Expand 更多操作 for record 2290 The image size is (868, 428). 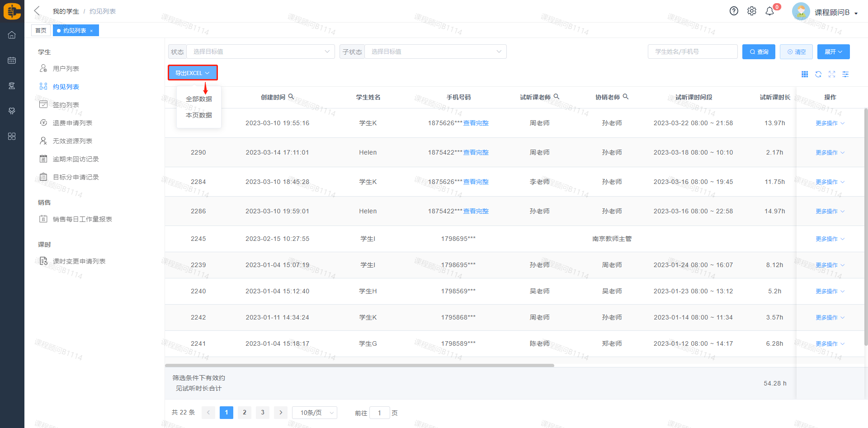click(830, 153)
